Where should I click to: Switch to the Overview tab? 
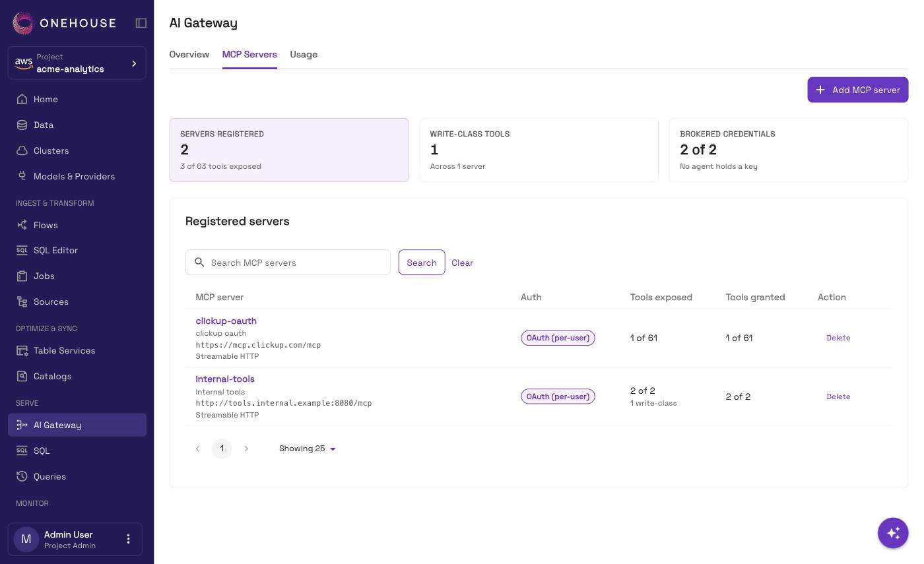tap(189, 54)
